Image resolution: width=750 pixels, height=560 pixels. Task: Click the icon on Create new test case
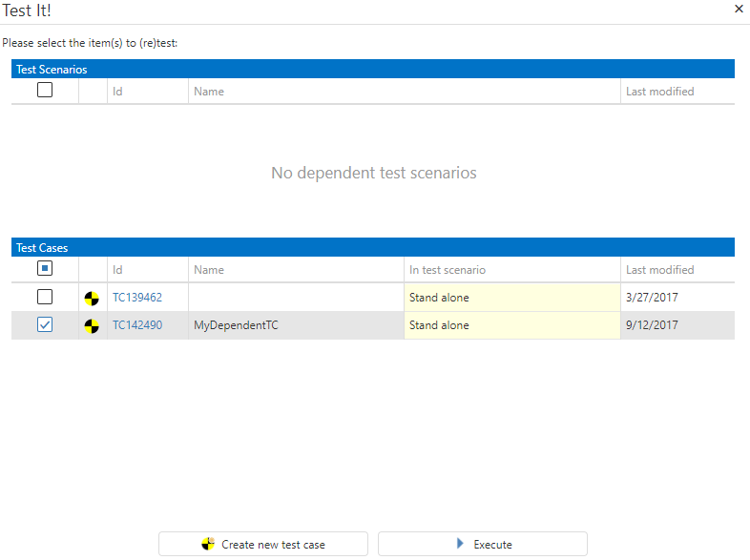coord(208,544)
